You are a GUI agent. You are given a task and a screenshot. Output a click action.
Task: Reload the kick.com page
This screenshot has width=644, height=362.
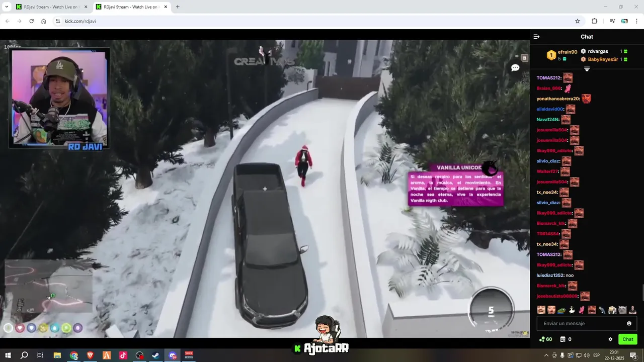tap(31, 21)
